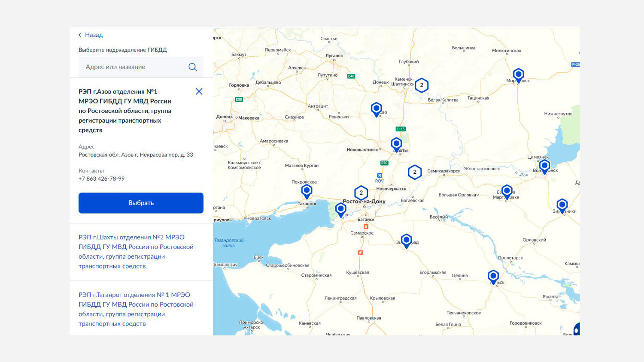Click the Таганрогский залив water label

[229, 243]
